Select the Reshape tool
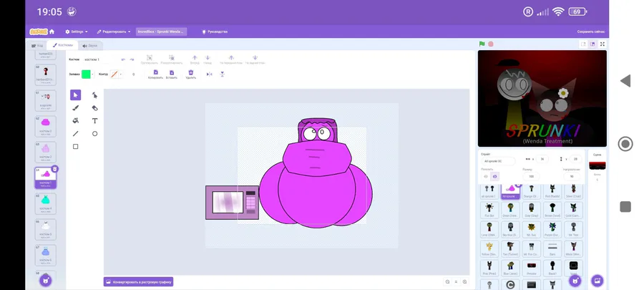Viewport: 644px width, 290px height. [95, 95]
